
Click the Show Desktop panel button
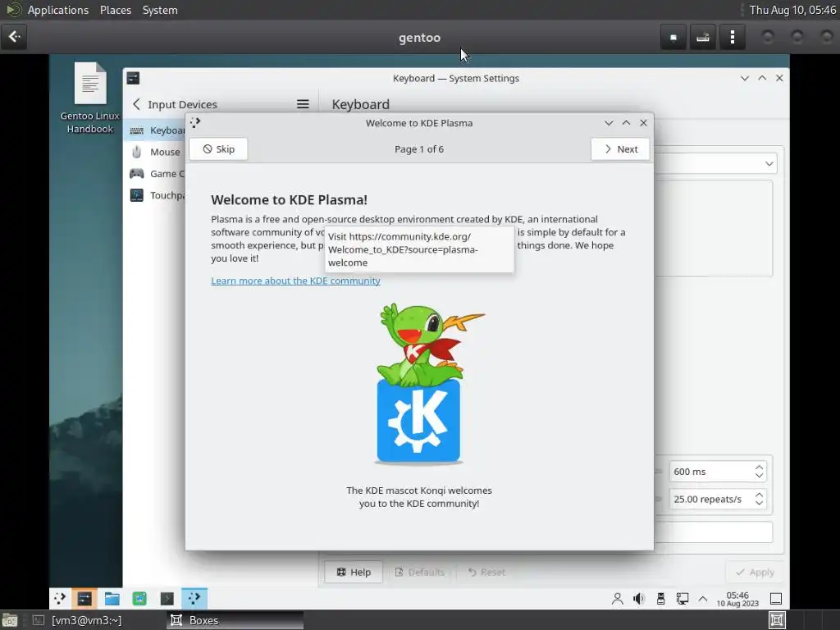pos(775,598)
